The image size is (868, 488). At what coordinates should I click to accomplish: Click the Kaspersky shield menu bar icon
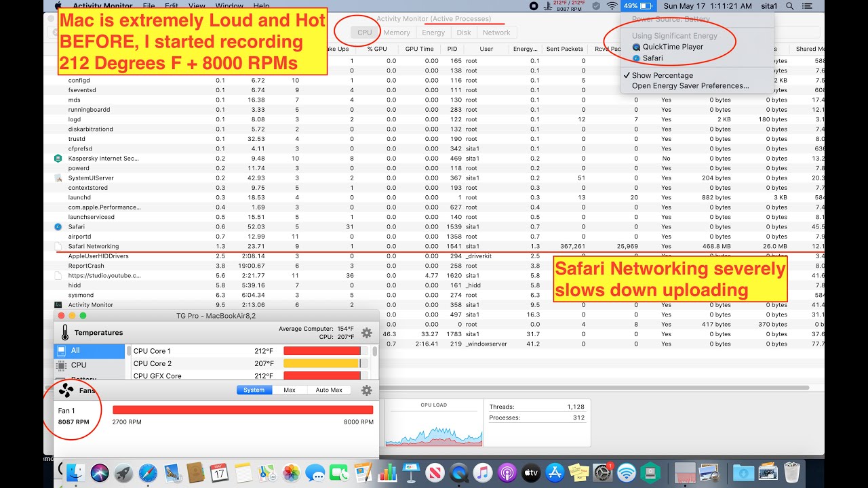(x=595, y=5)
